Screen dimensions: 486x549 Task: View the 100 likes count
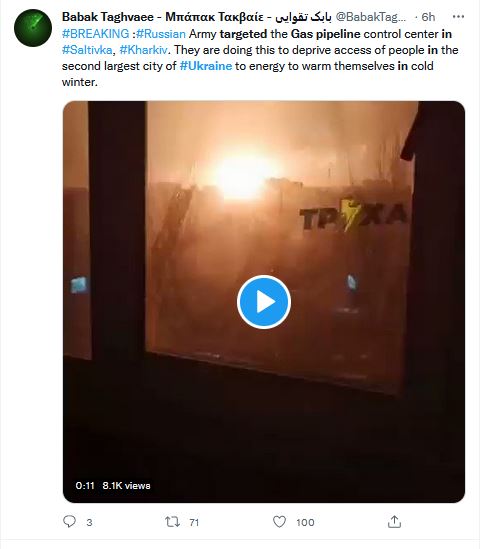305,522
